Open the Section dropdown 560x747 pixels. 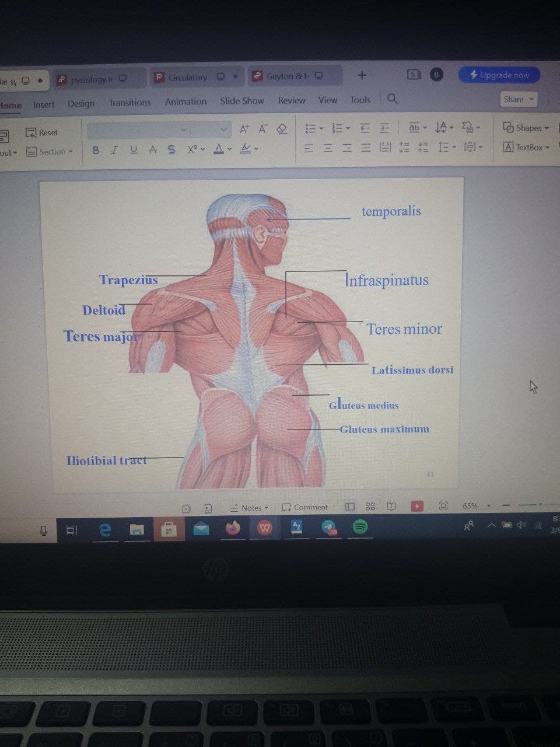coord(50,152)
